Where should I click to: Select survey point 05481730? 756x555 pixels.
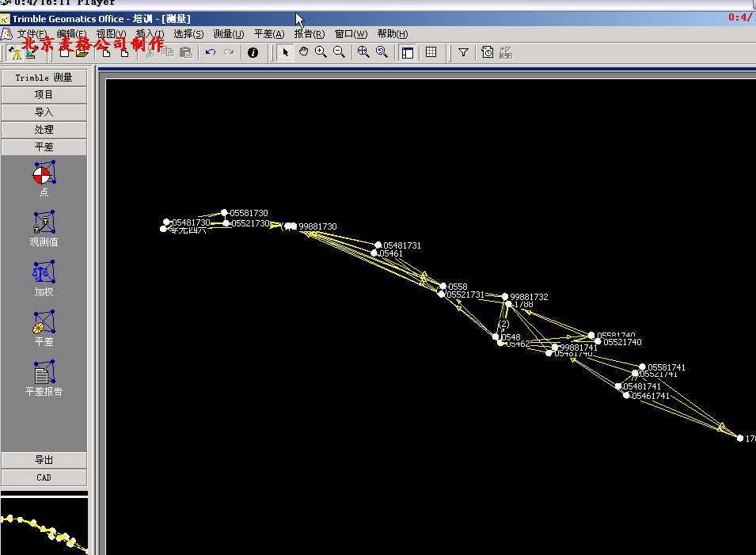pyautogui.click(x=166, y=222)
